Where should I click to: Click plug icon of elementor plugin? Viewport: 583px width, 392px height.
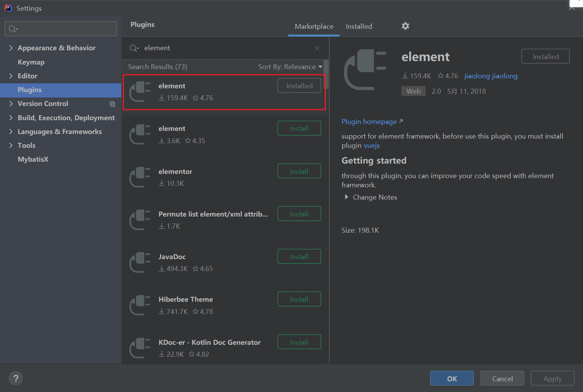pos(140,177)
